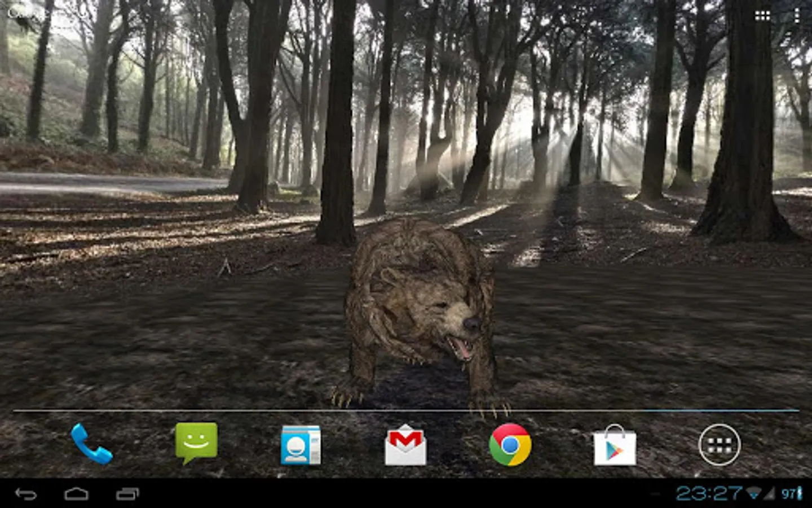
Task: Open the all-apps drawer button
Action: 720,445
